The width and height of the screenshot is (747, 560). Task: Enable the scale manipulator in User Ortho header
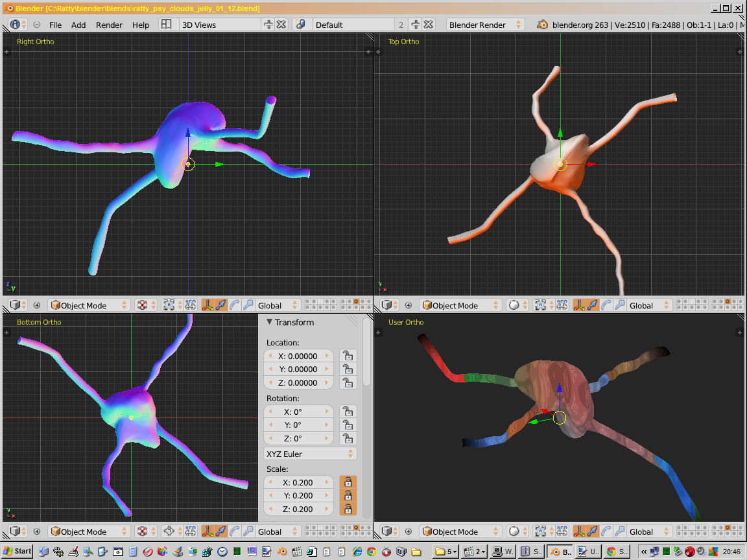point(620,531)
